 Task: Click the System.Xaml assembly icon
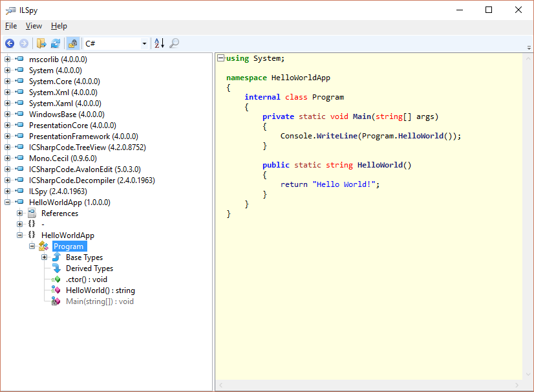[x=19, y=103]
